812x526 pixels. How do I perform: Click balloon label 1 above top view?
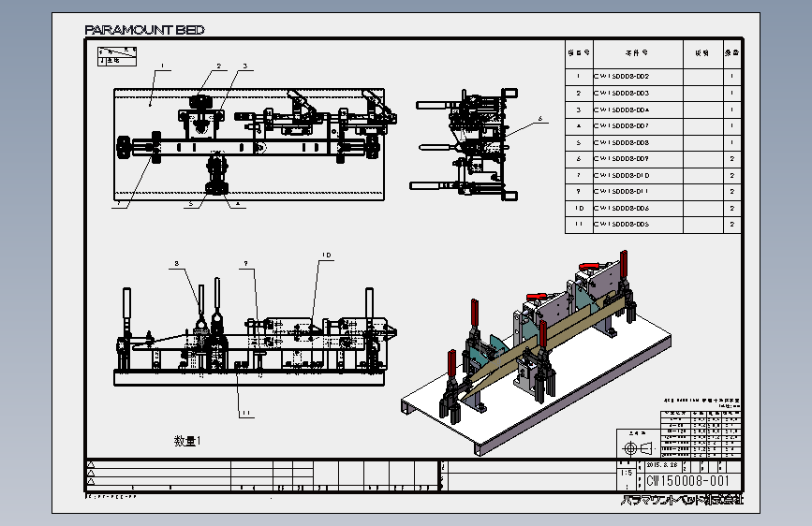click(x=162, y=66)
